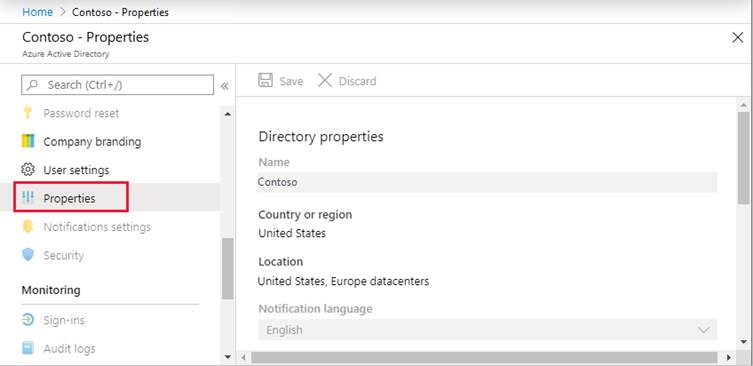The height and width of the screenshot is (366, 753).
Task: Click the Audit logs book icon
Action: (x=28, y=348)
